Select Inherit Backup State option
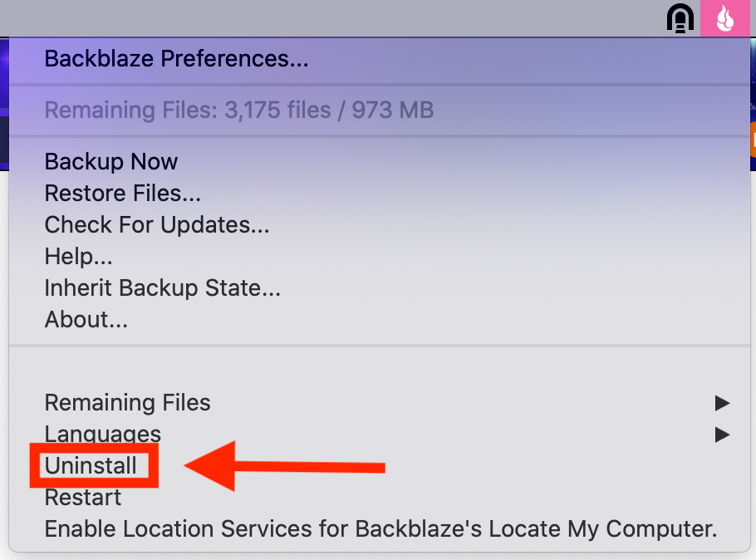 pyautogui.click(x=162, y=288)
